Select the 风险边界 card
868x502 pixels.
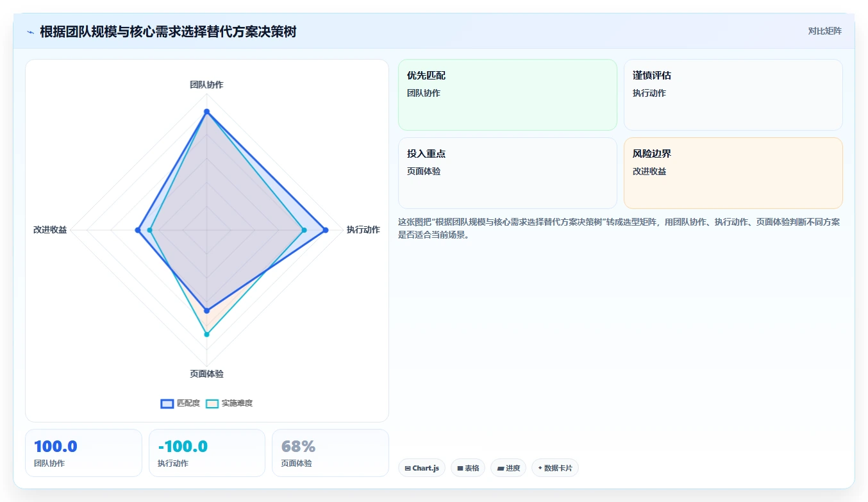[x=733, y=173]
